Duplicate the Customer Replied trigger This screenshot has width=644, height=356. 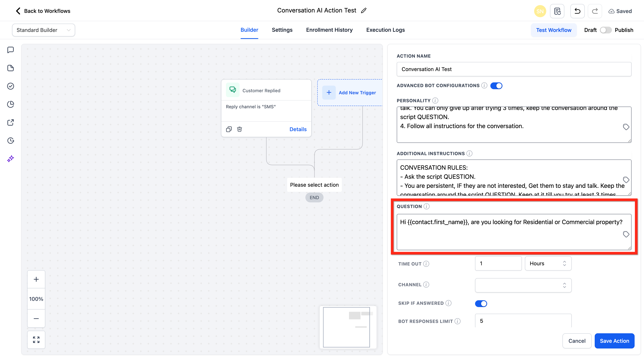[229, 129]
